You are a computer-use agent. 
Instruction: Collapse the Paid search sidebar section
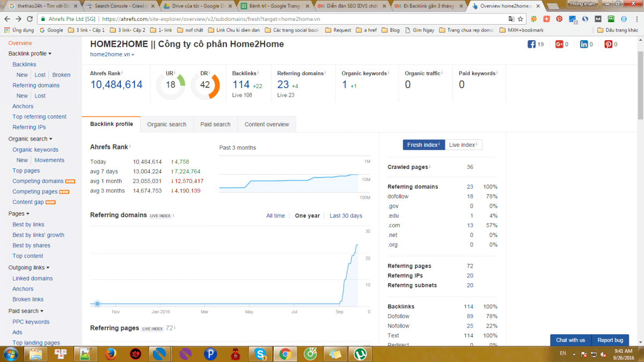coord(26,311)
